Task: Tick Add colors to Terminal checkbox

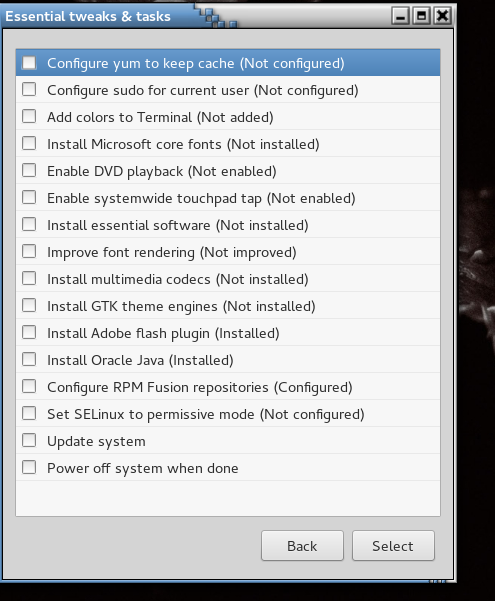Action: 29,116
